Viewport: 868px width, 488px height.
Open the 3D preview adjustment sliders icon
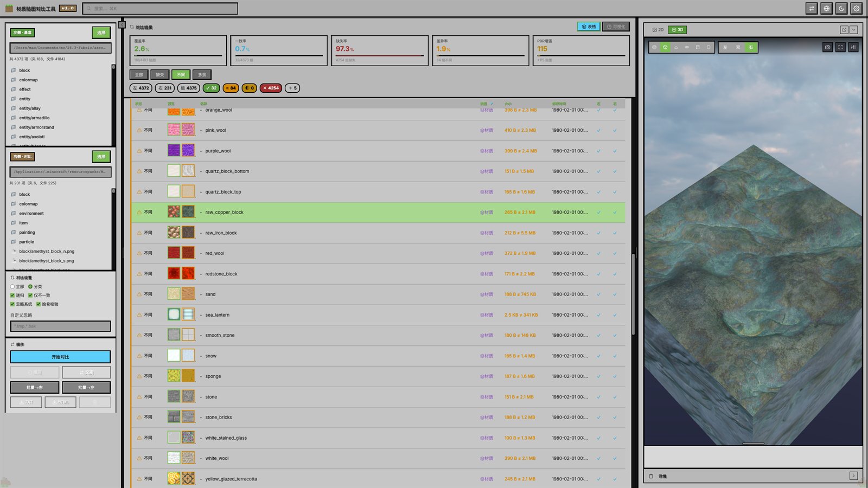click(x=853, y=47)
